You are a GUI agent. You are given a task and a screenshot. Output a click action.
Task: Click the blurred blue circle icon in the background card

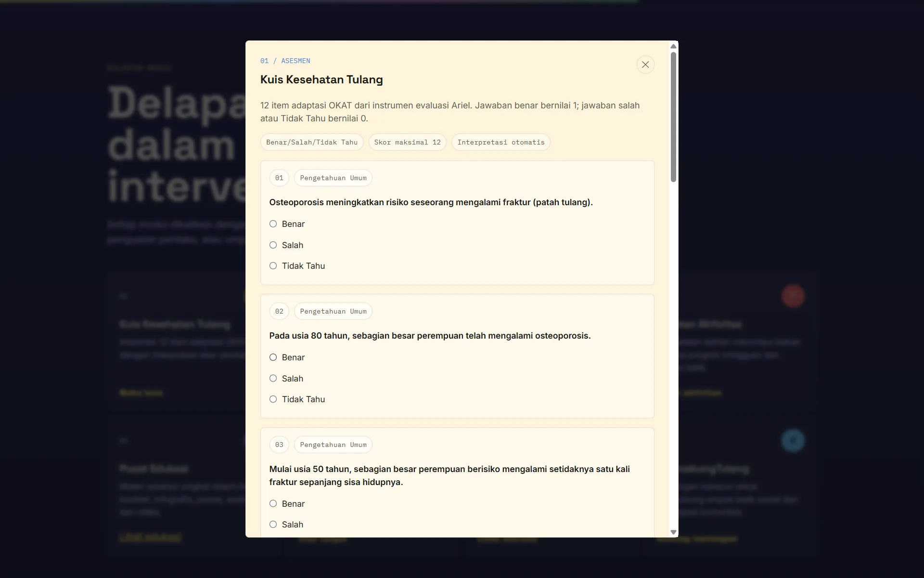[x=793, y=440]
